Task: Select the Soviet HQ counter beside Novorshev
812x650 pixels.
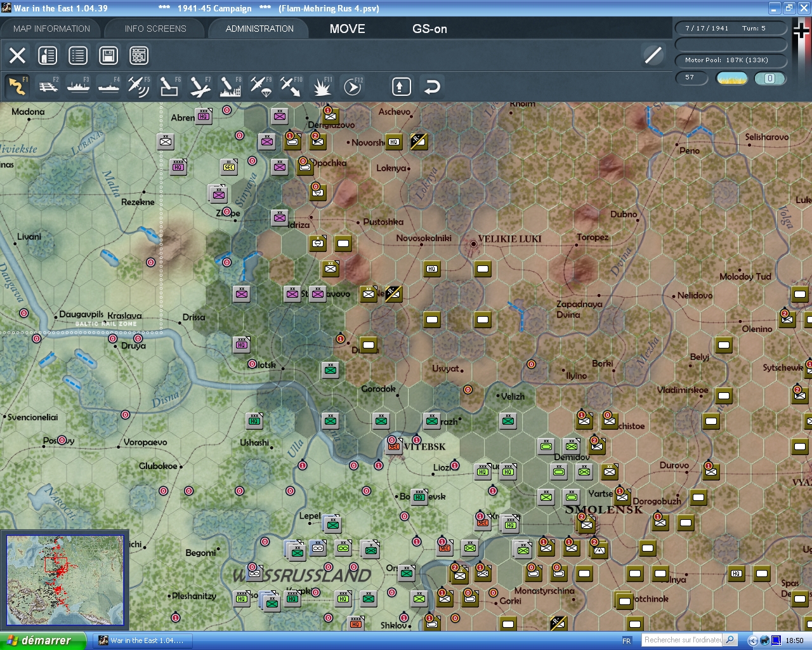Action: tap(394, 142)
